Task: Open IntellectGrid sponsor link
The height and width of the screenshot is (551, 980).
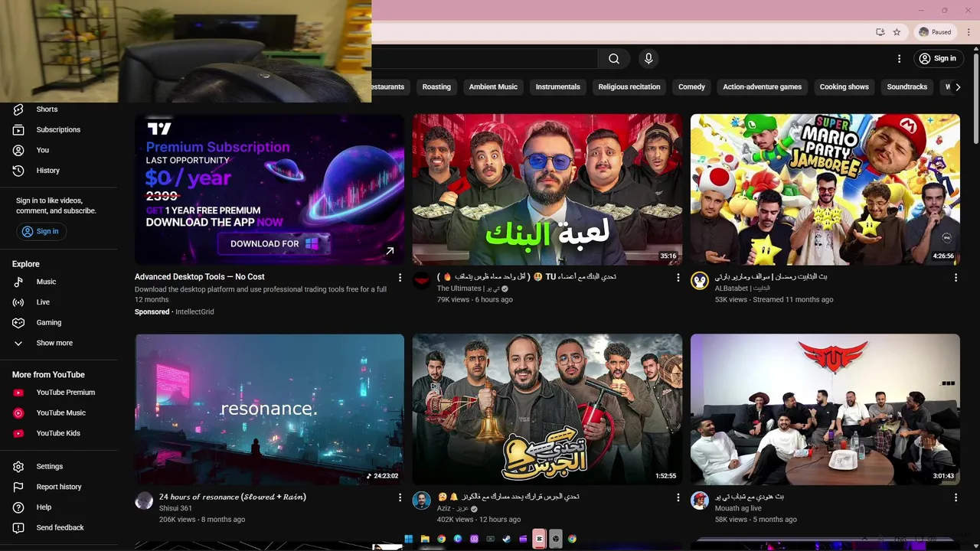Action: point(194,312)
